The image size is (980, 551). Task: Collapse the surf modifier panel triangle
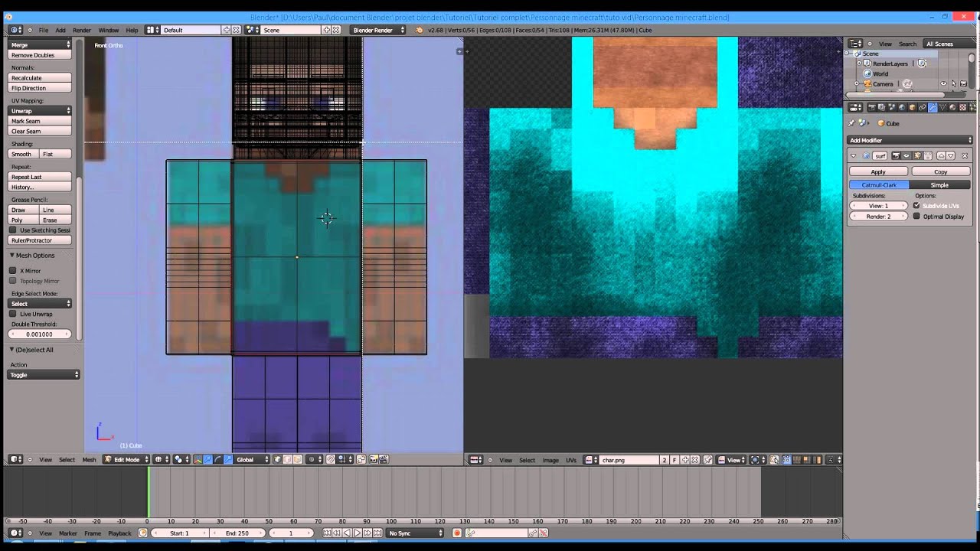(854, 156)
